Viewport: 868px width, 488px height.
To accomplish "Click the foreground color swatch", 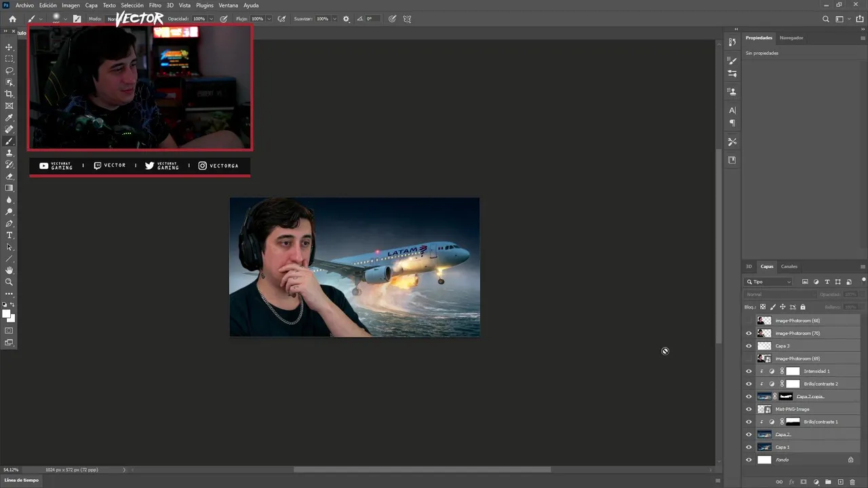I will coord(7,314).
